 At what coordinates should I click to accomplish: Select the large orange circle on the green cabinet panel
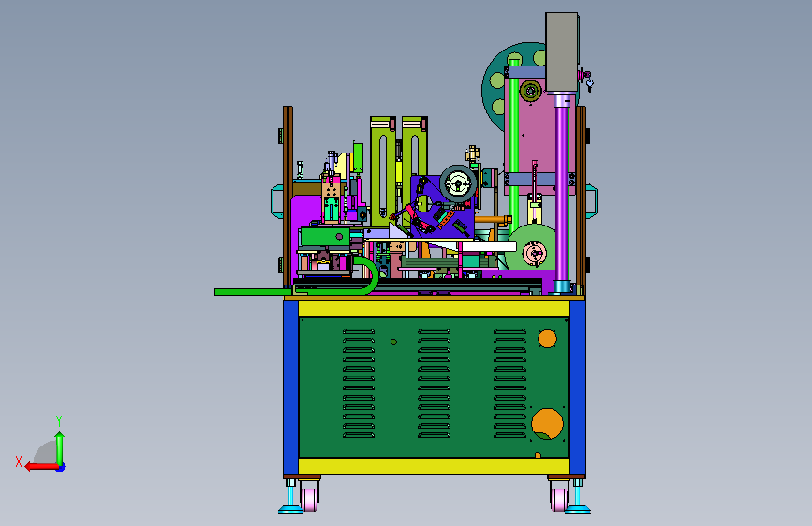pyautogui.click(x=547, y=423)
